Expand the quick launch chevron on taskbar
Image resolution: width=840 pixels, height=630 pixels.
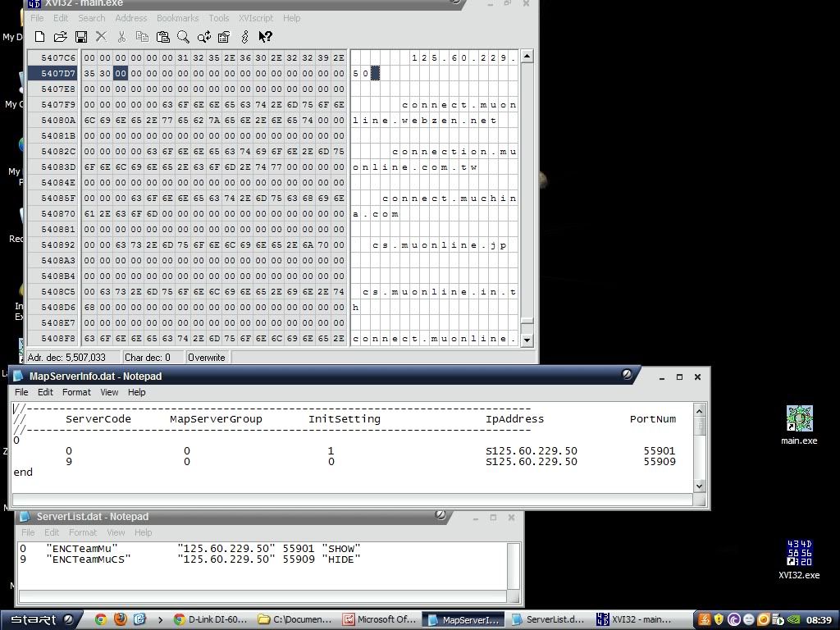160,619
